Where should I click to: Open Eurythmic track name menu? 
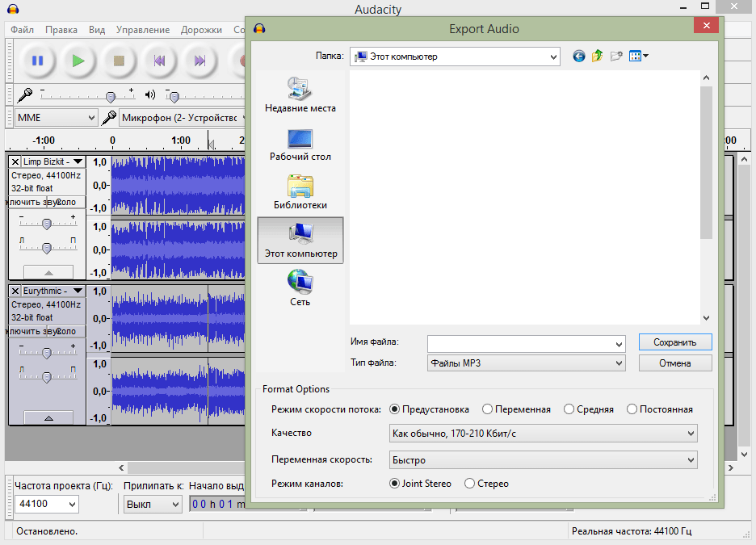pyautogui.click(x=53, y=291)
